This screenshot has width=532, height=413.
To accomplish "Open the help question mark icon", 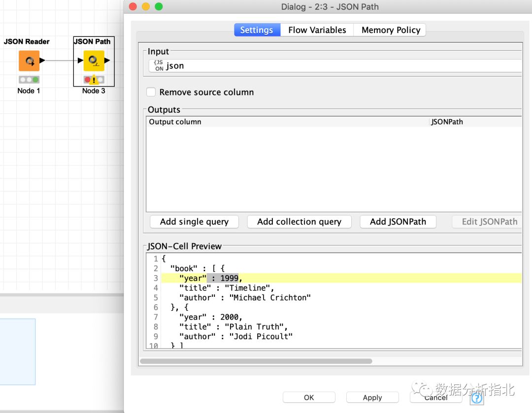I will pyautogui.click(x=477, y=398).
